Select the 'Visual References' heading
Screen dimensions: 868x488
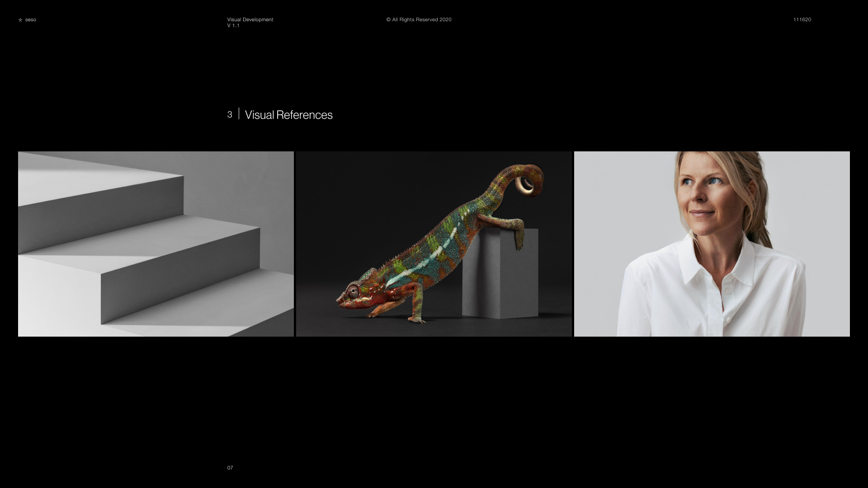tap(288, 115)
